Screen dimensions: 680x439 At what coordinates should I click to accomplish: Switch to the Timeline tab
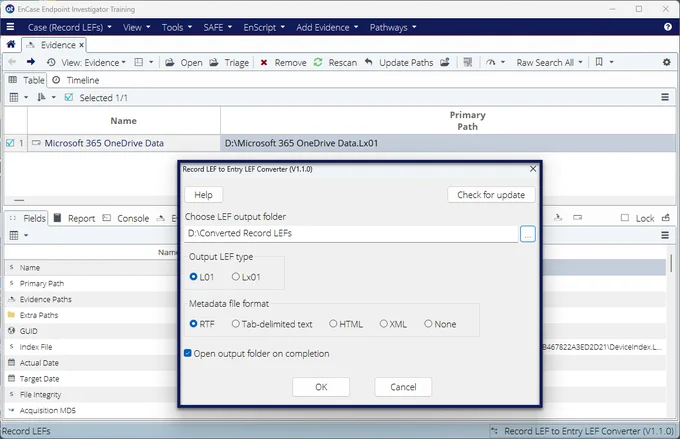(76, 80)
